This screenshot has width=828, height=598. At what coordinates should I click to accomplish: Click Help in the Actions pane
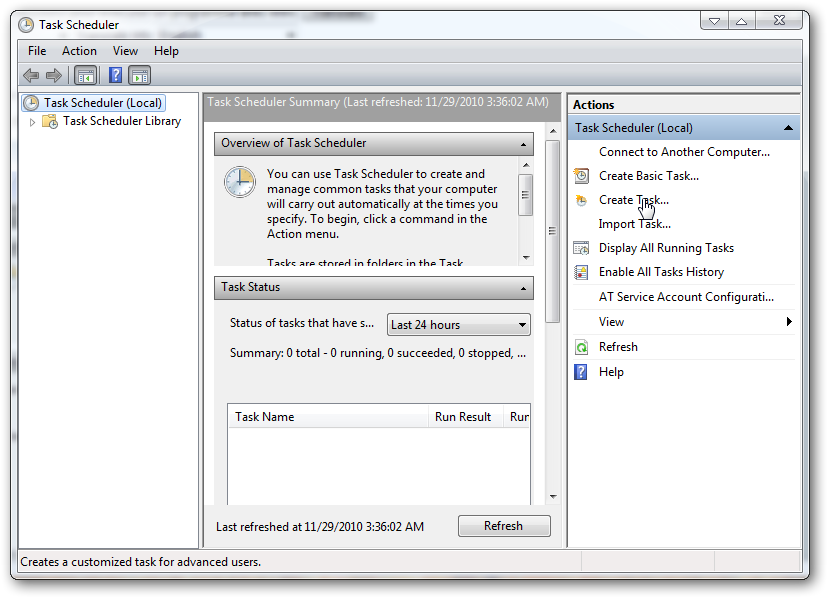(611, 372)
